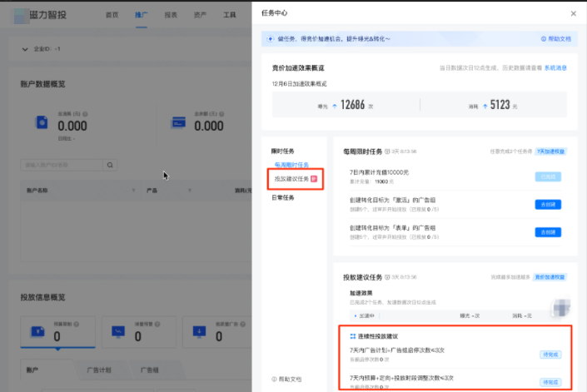Viewport: 587px width, 392px height.
Task: Click the info icon beside 总消耗
Action: pyautogui.click(x=85, y=114)
